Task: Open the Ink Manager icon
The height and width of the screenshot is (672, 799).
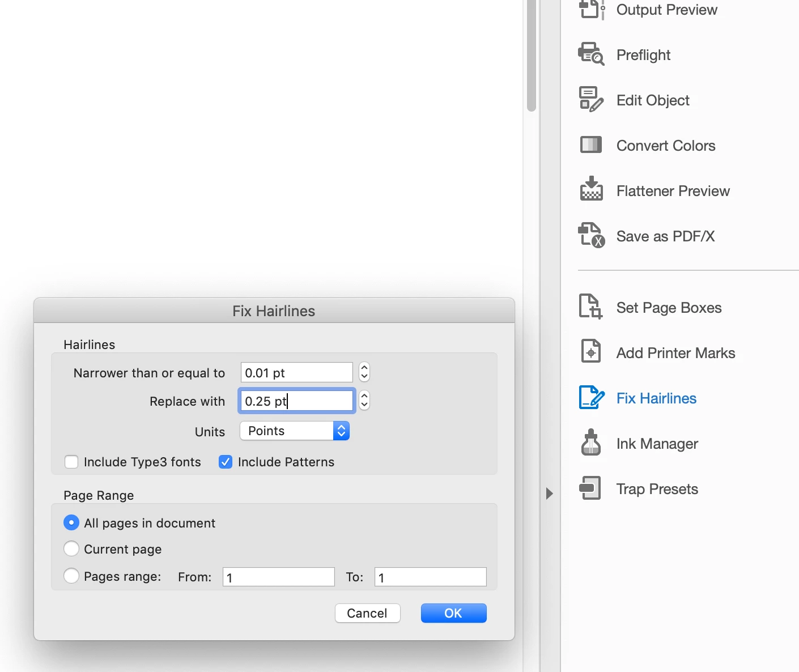Action: point(590,443)
